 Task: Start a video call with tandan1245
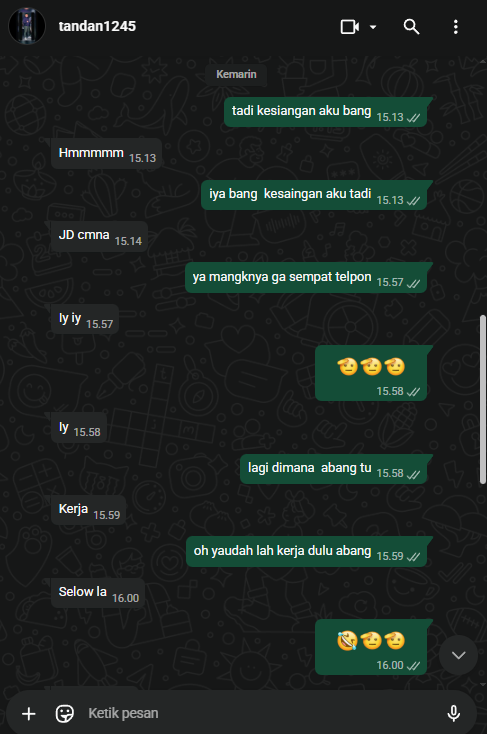[x=350, y=27]
